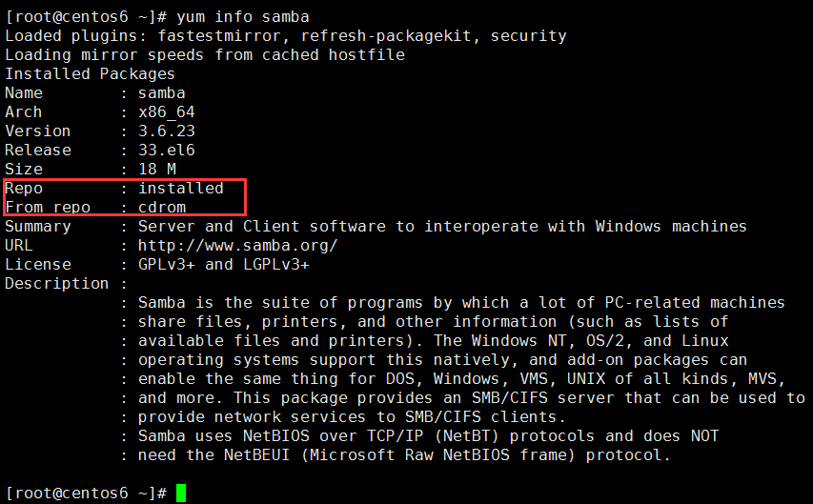Click the Arch value x86_64
813x504 pixels.
(x=167, y=112)
